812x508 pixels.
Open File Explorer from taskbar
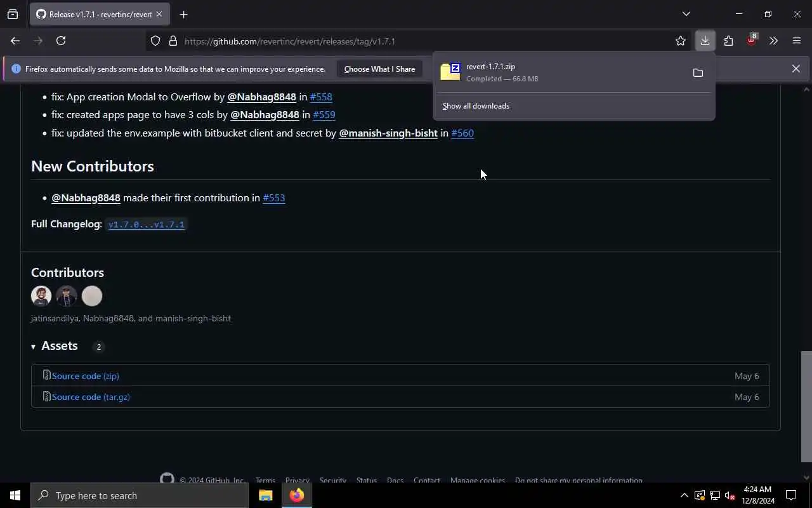coord(265,495)
